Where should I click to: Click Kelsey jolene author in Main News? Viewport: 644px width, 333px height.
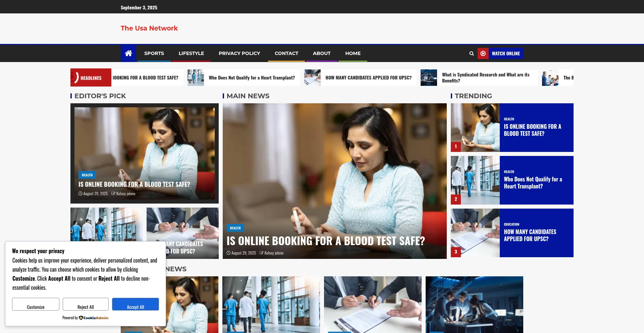[x=274, y=253]
